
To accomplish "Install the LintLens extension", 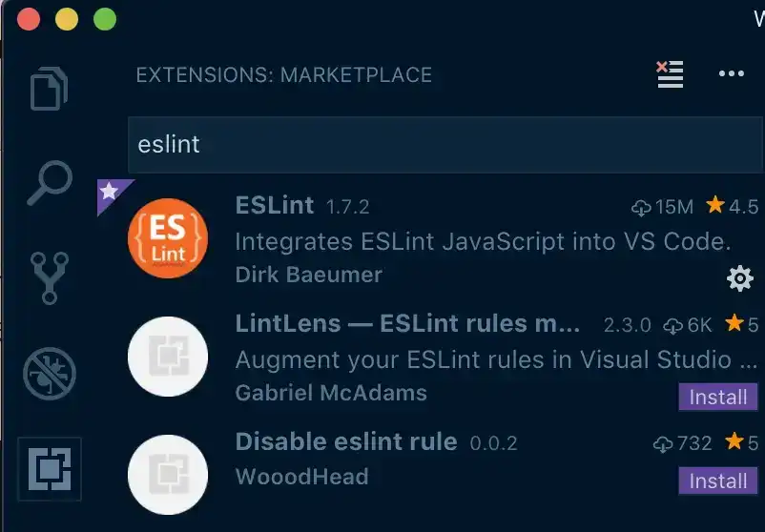I will tap(718, 397).
